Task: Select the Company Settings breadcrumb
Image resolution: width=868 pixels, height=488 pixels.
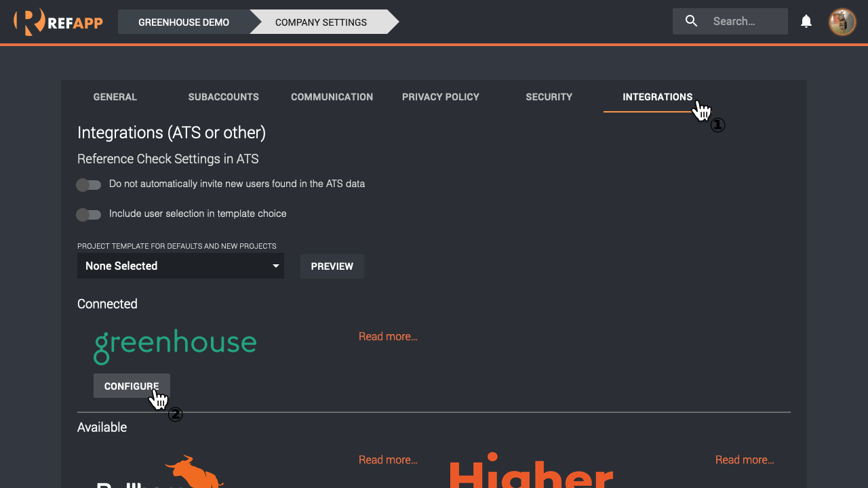Action: coord(321,22)
